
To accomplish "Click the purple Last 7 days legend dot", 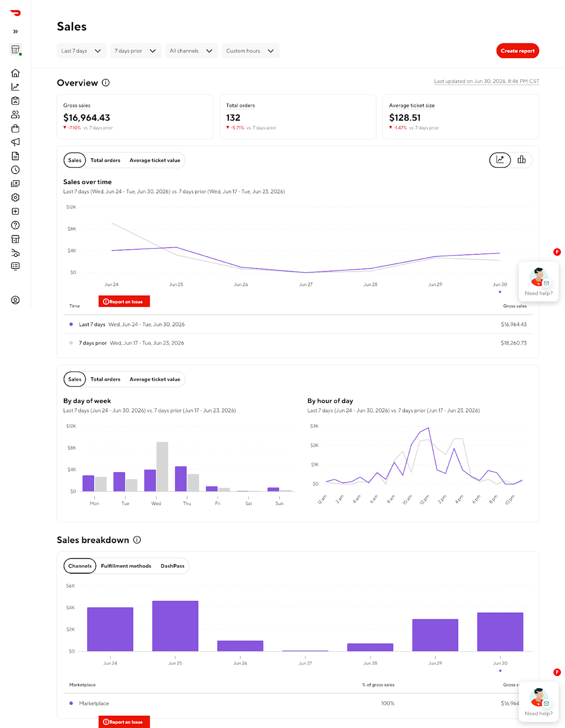I will coord(71,324).
